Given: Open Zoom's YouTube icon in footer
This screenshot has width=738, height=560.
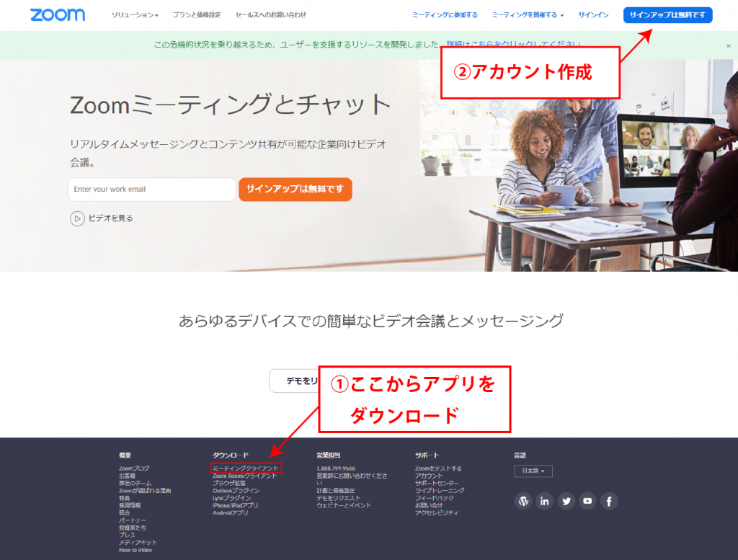Looking at the screenshot, I should click(587, 501).
